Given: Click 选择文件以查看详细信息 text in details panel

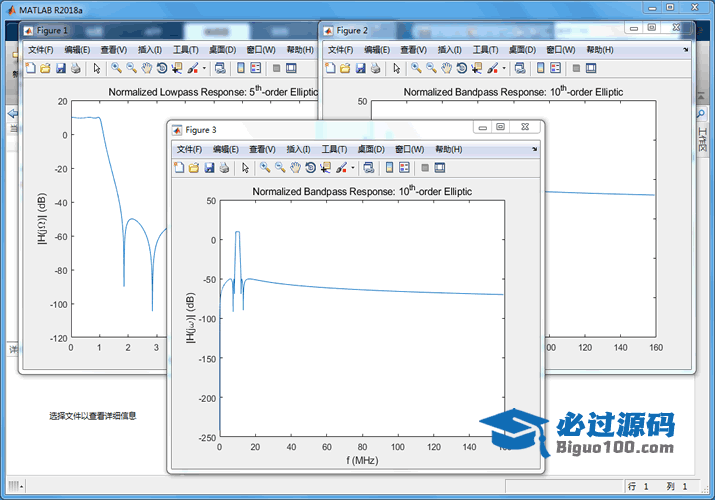Looking at the screenshot, I should click(93, 416).
